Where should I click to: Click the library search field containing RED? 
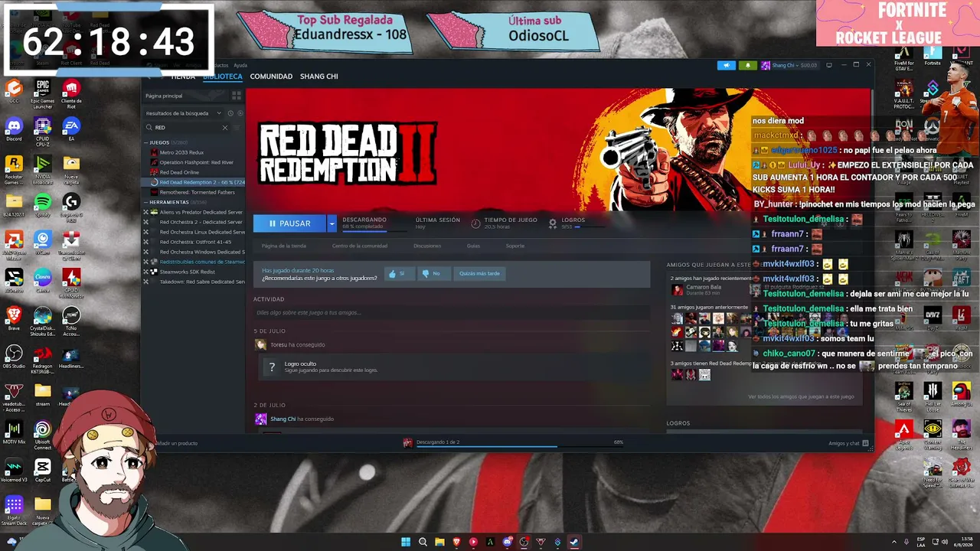(x=188, y=128)
